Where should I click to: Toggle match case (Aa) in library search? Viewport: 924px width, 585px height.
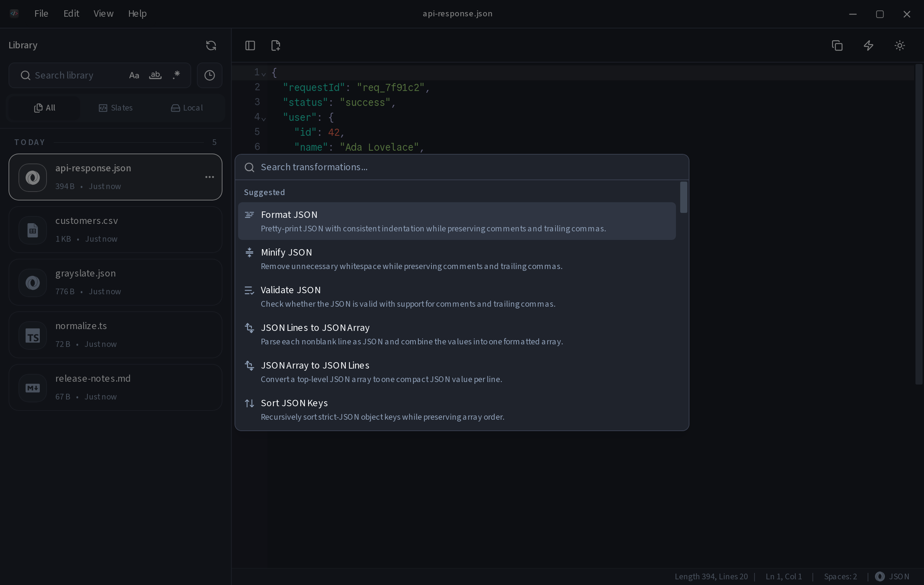pyautogui.click(x=134, y=75)
